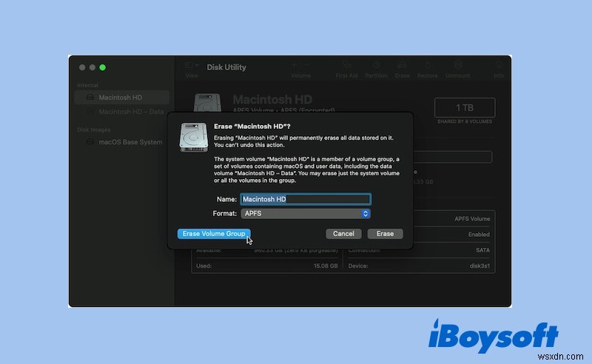Viewport: 592px width, 364px height.
Task: Click the Restore toolbar icon
Action: tap(428, 66)
